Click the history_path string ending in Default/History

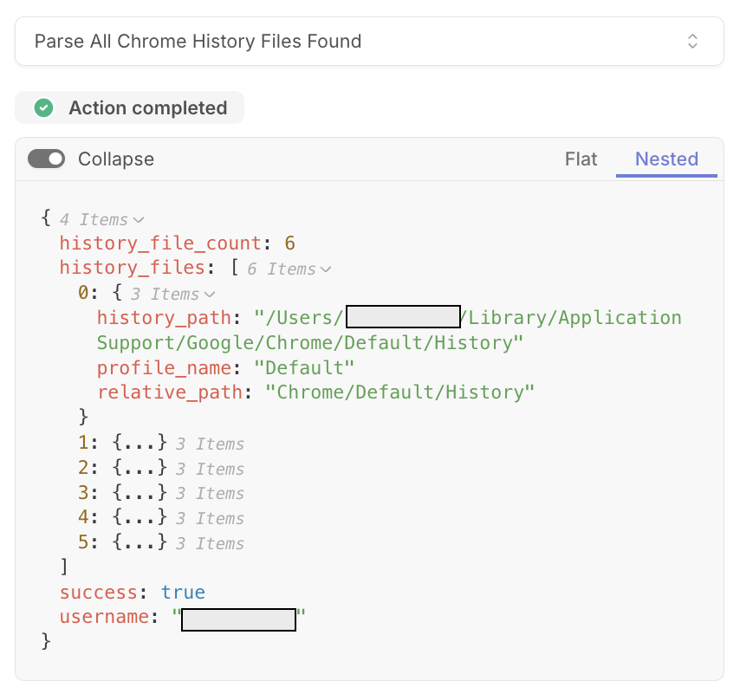pyautogui.click(x=389, y=330)
